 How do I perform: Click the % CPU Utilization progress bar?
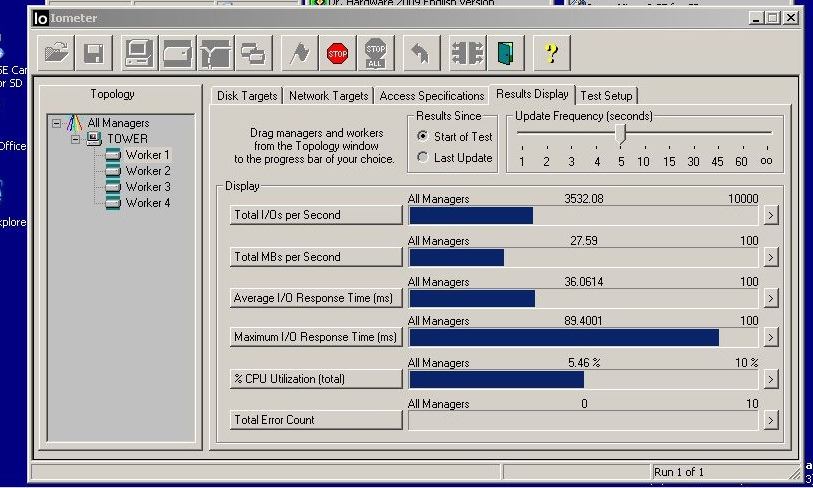point(583,380)
